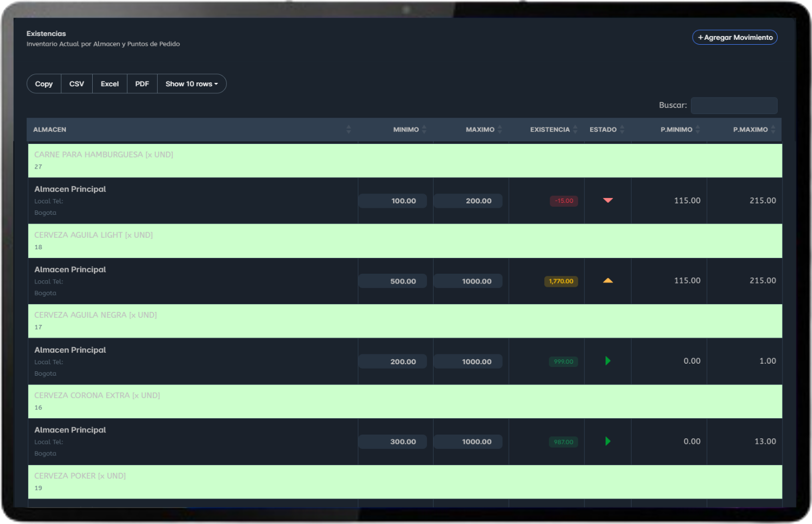
Task: Export table as CSV
Action: [77, 84]
